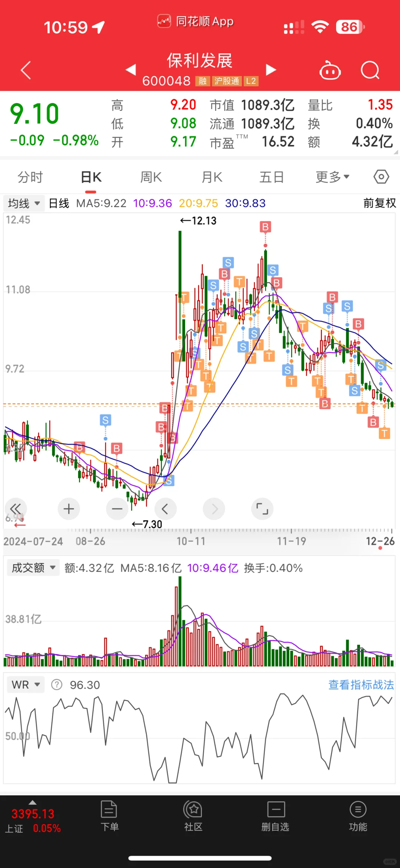This screenshot has height=868, width=400.
Task: Open chart settings hexagon icon
Action: 381,176
